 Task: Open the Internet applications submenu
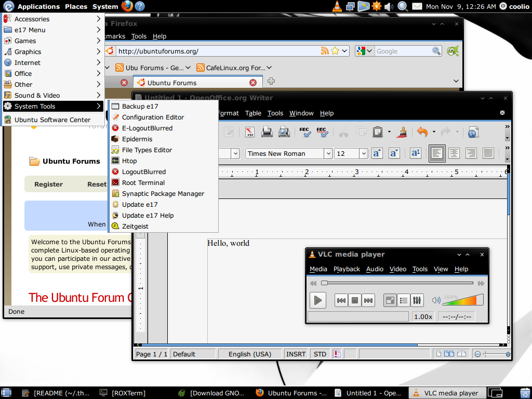(x=52, y=62)
